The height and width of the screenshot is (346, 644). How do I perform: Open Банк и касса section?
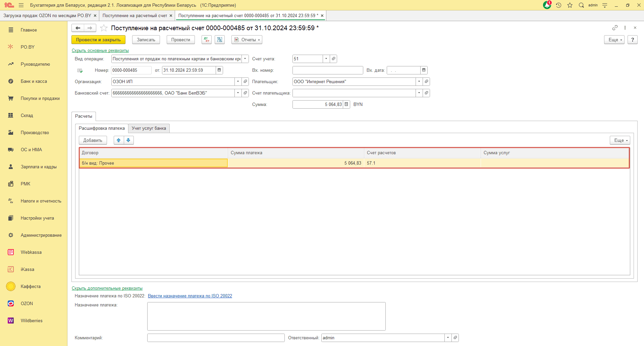point(34,81)
